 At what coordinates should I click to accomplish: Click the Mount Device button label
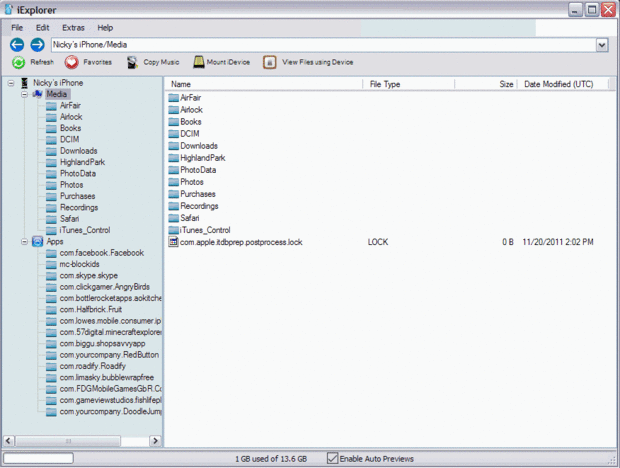228,62
